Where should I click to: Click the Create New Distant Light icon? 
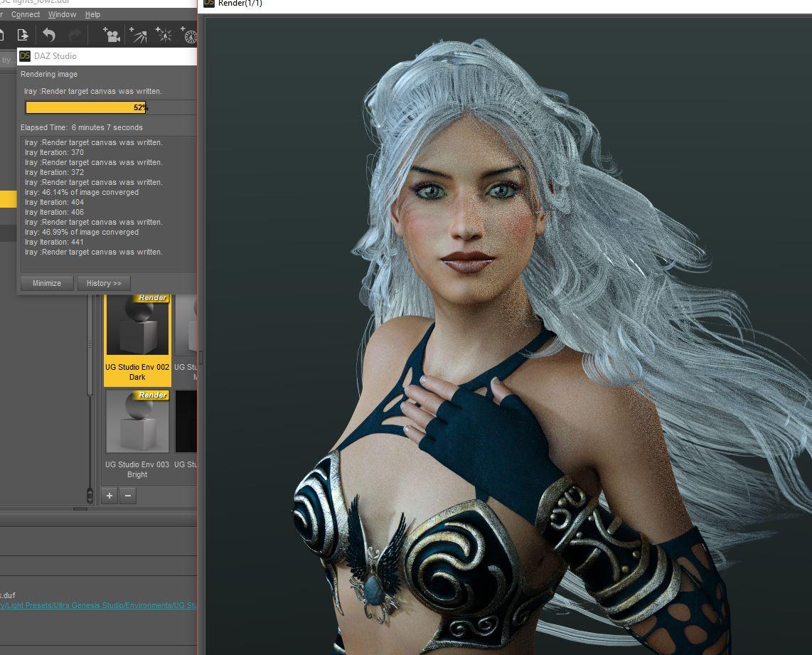pos(138,36)
